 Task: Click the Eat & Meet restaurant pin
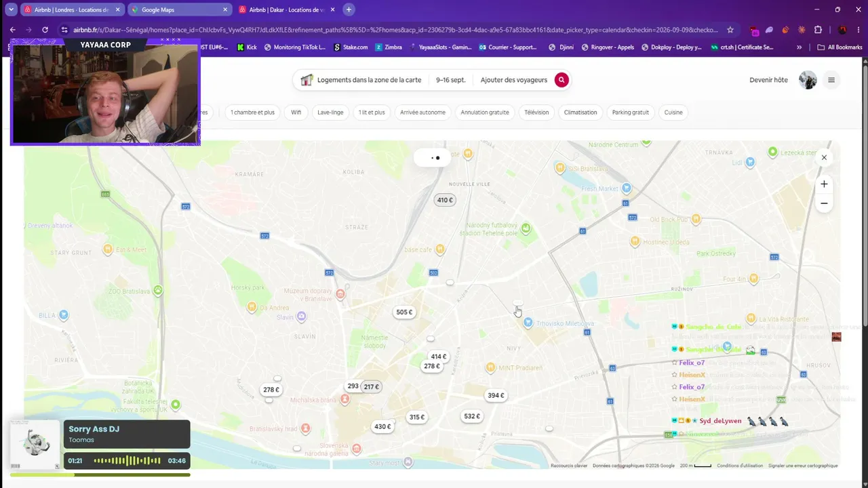click(108, 249)
